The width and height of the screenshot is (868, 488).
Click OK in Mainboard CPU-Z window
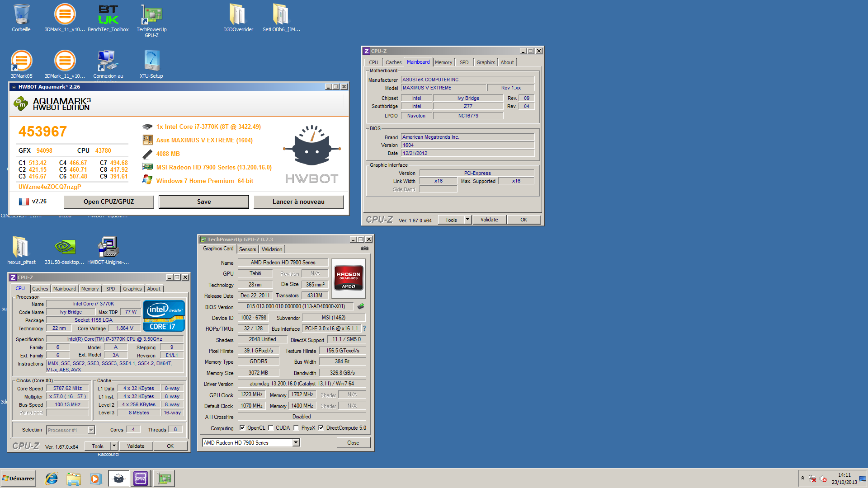point(524,220)
